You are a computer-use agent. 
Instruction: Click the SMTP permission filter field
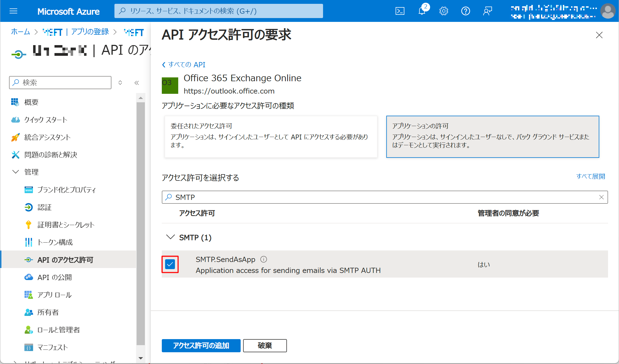tap(385, 197)
